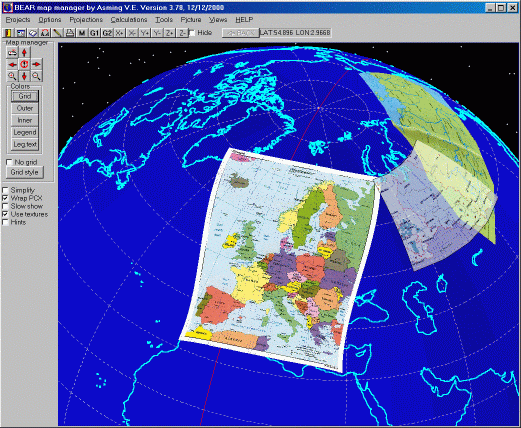Click the Outer color button
Image resolution: width=521 pixels, height=428 pixels.
tap(25, 108)
